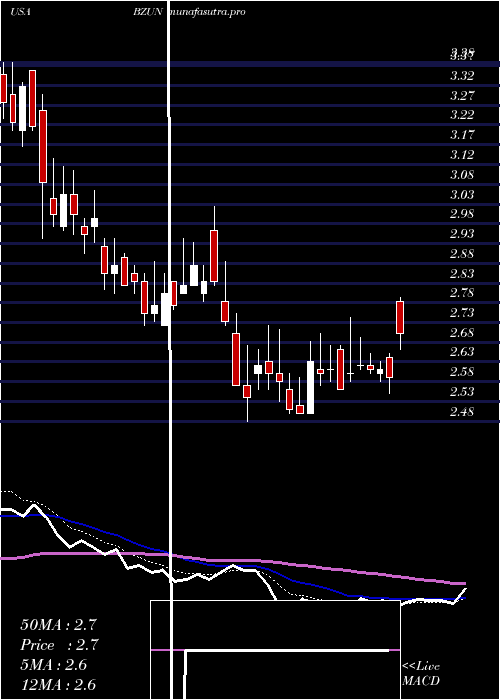Click the MACD inset panel box
500x700 pixels.
275,650
